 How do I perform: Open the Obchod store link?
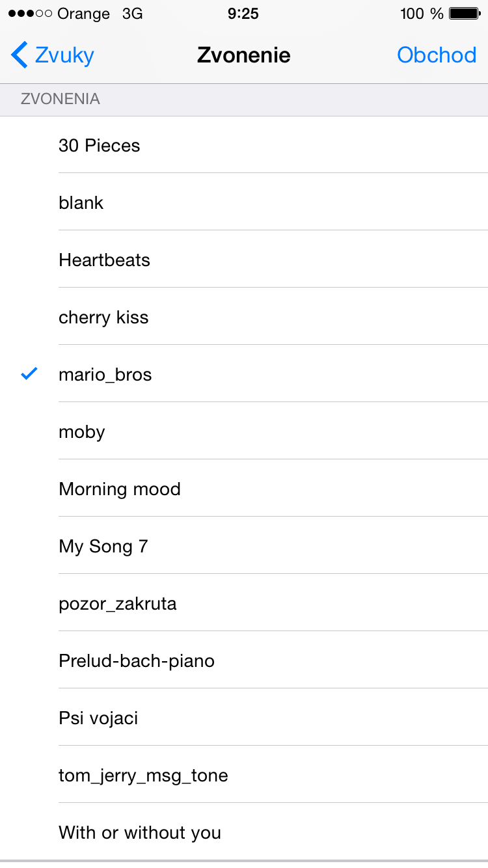point(437,55)
